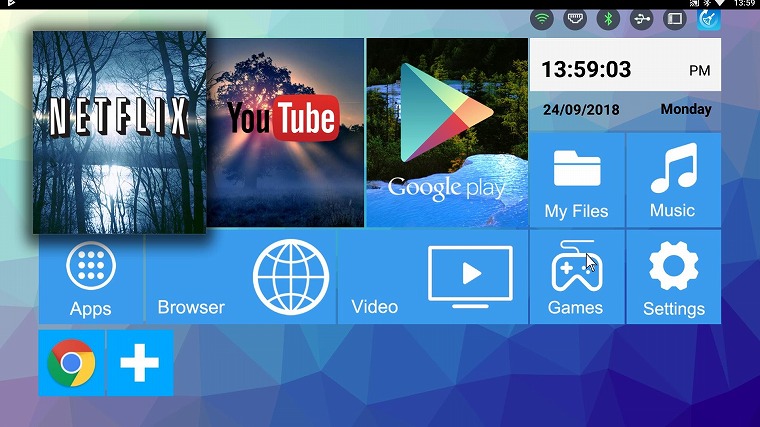760x427 pixels.
Task: Click the USB status icon
Action: click(x=642, y=19)
